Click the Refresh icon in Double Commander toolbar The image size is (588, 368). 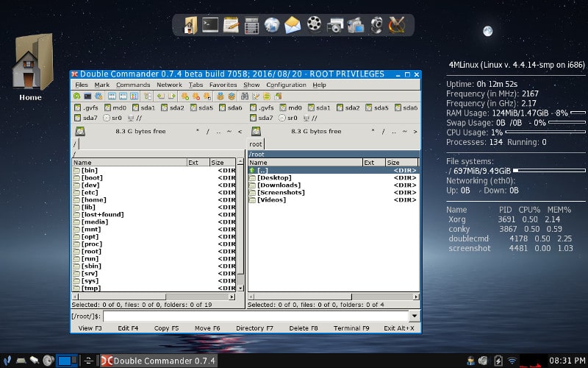click(76, 96)
